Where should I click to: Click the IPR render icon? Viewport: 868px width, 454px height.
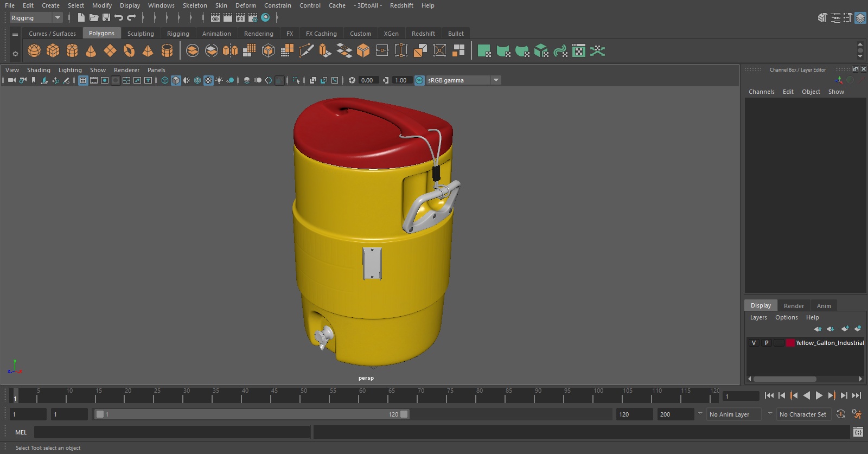click(x=240, y=18)
